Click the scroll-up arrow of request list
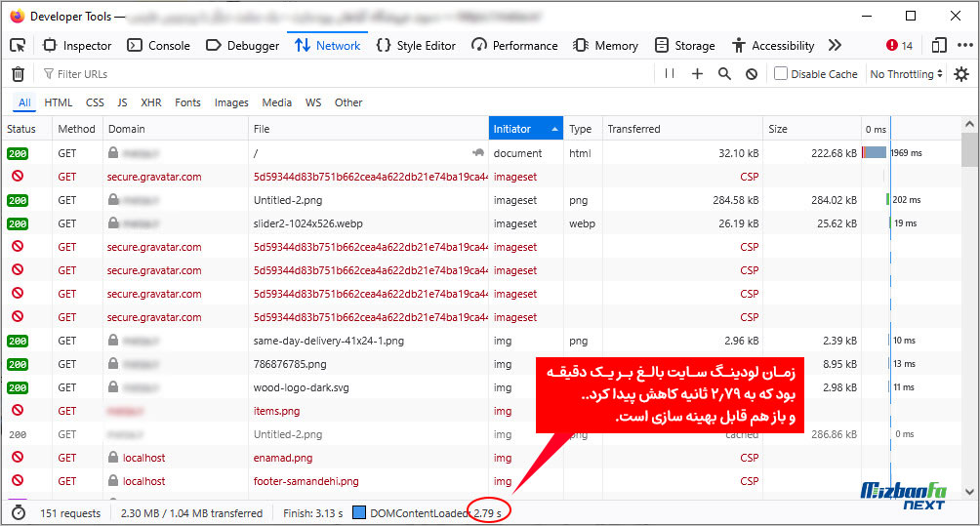Image resolution: width=980 pixels, height=526 pixels. tap(969, 124)
